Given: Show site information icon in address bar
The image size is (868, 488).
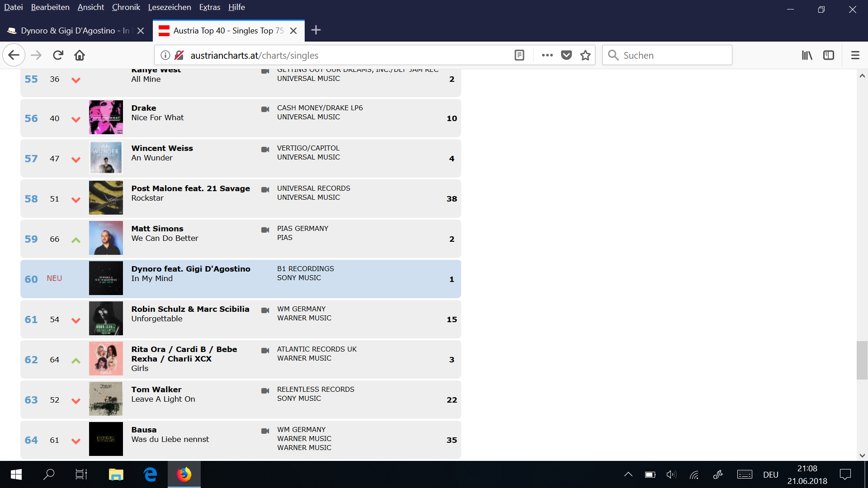Looking at the screenshot, I should click(165, 55).
